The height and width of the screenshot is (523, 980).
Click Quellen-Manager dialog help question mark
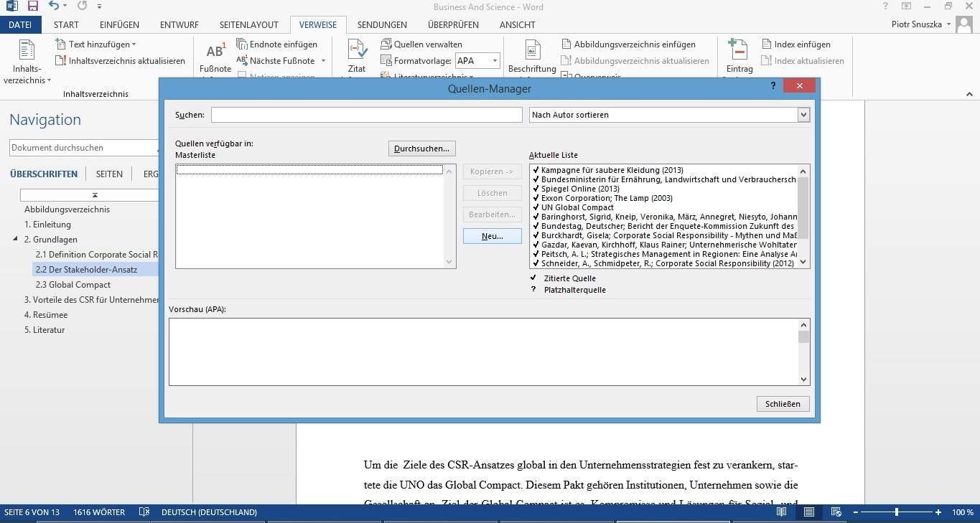pos(773,86)
